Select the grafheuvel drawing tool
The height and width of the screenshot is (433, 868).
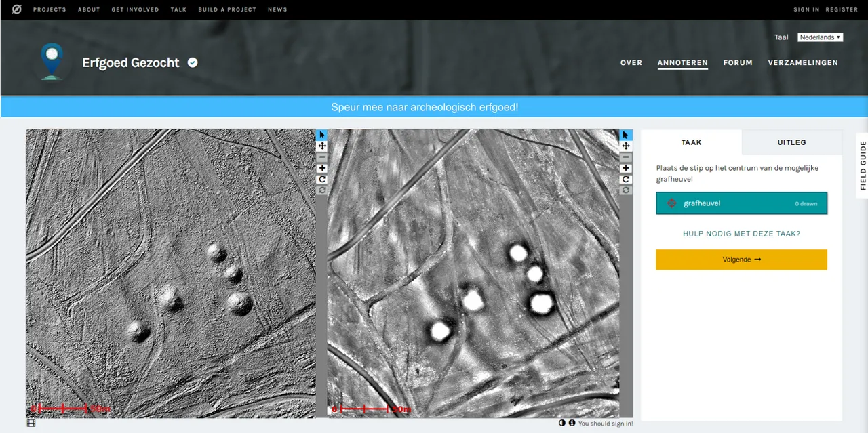coord(741,203)
